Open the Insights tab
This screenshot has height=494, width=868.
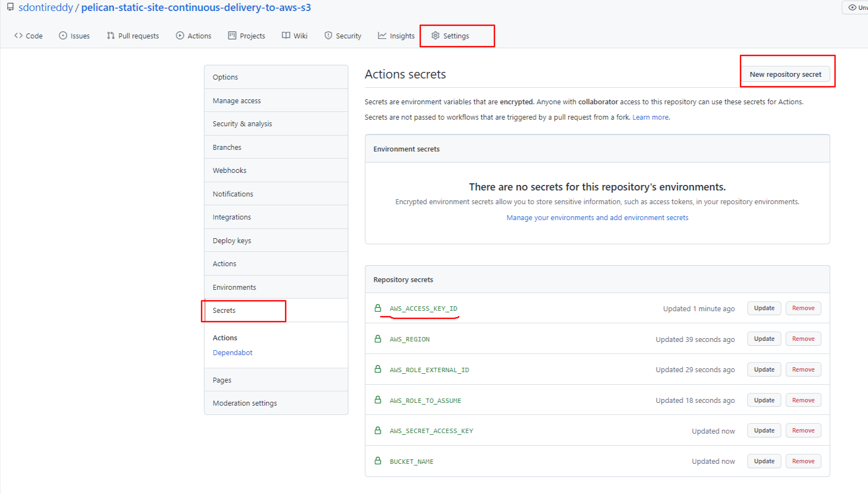pyautogui.click(x=396, y=36)
